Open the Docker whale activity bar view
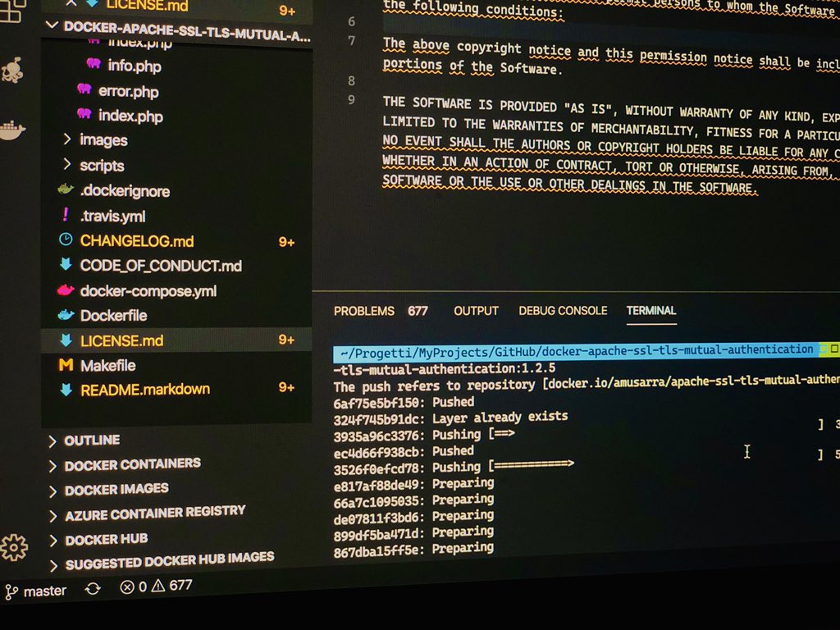Screen dimensions: 840x630 click(x=11, y=130)
